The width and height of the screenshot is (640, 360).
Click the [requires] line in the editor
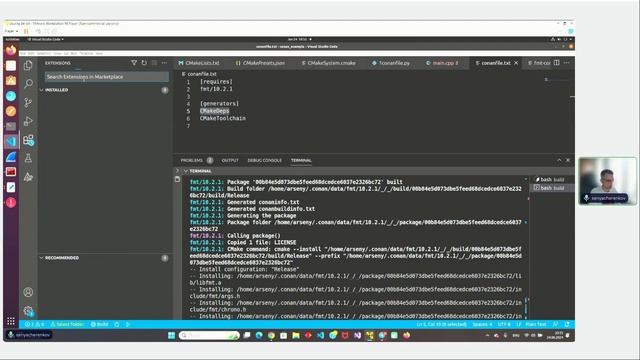click(216, 82)
